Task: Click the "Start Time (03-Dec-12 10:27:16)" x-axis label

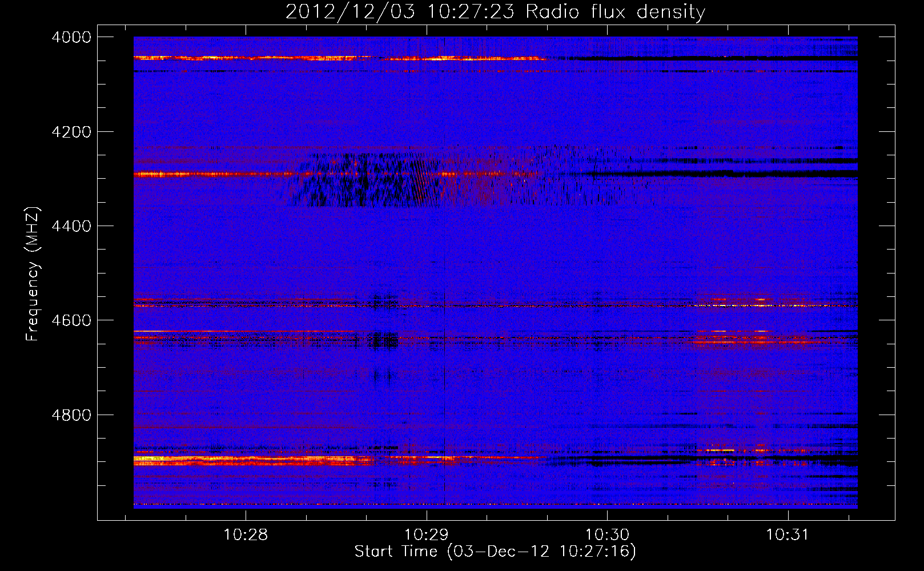Action: pos(495,552)
